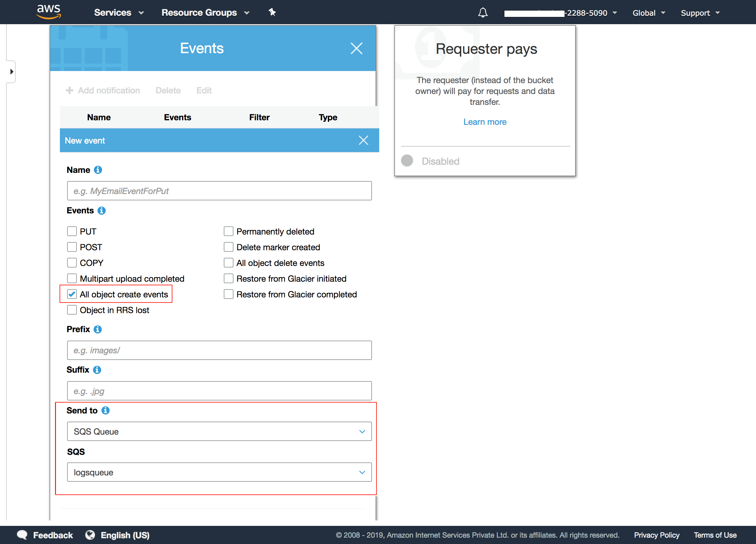Viewport: 756px width, 544px height.
Task: Click the AWS logo home icon
Action: pyautogui.click(x=49, y=12)
